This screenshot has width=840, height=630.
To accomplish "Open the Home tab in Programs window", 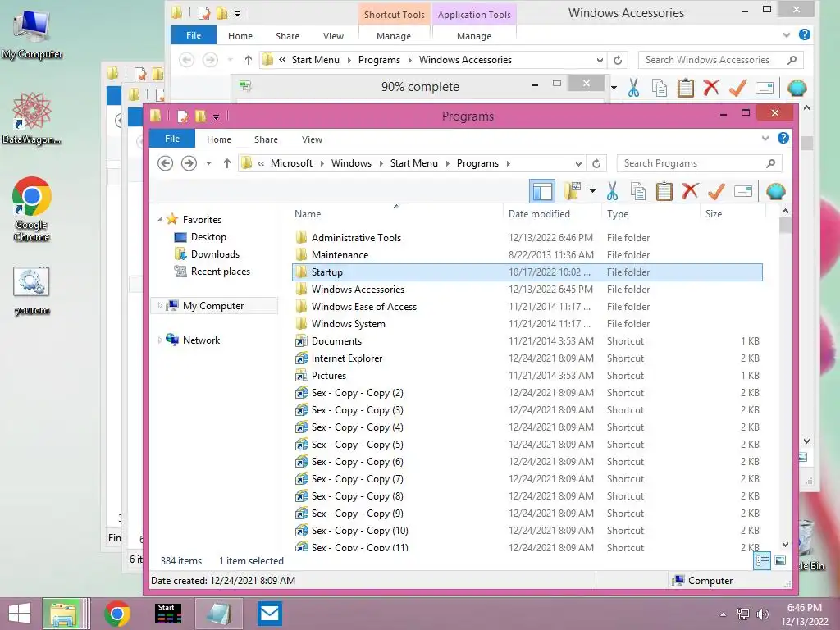I will point(218,139).
